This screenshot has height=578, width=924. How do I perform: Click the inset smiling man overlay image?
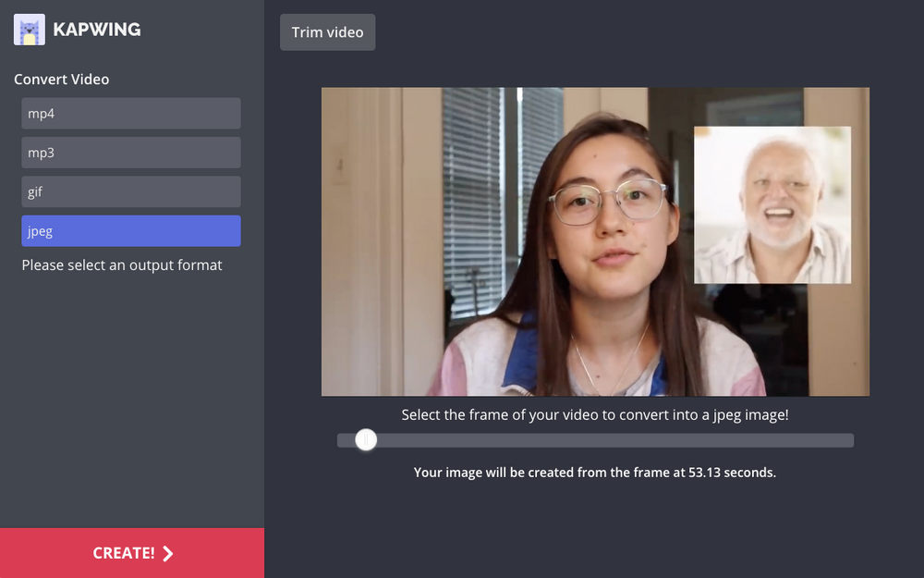772,205
